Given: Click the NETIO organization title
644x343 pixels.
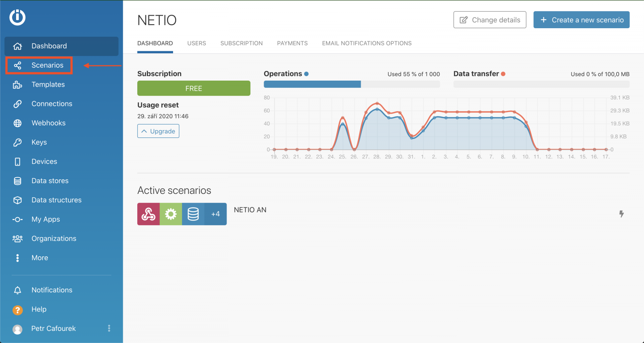Looking at the screenshot, I should pyautogui.click(x=157, y=20).
